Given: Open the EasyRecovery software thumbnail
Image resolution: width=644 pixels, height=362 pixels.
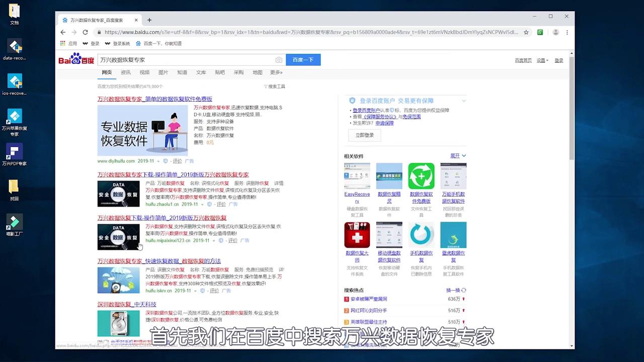Looking at the screenshot, I should click(357, 175).
